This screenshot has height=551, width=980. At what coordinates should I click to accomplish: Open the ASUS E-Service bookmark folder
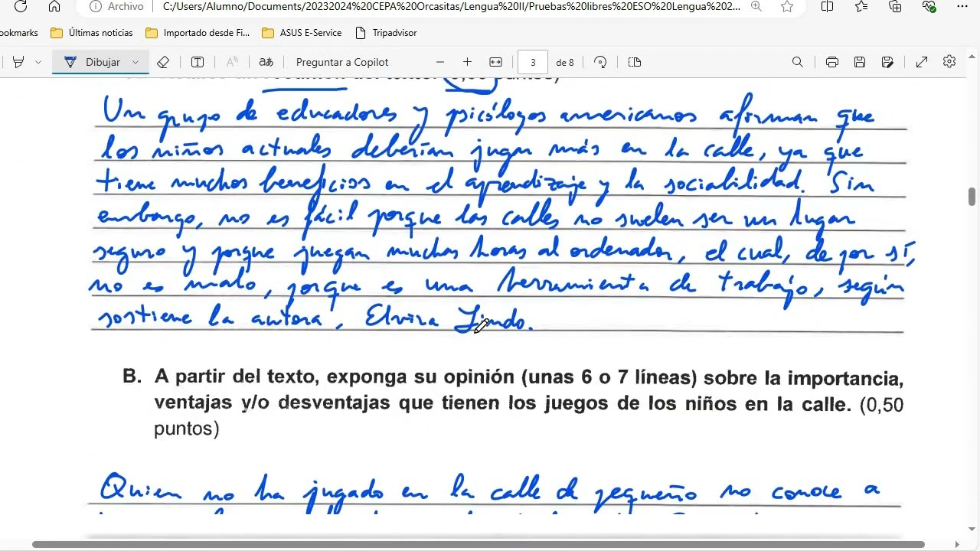(302, 33)
